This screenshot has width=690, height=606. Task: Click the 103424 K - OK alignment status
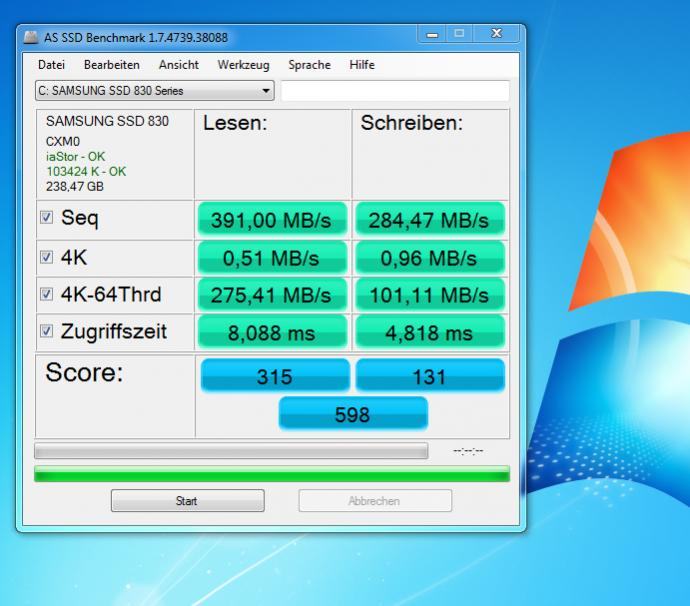(x=86, y=172)
